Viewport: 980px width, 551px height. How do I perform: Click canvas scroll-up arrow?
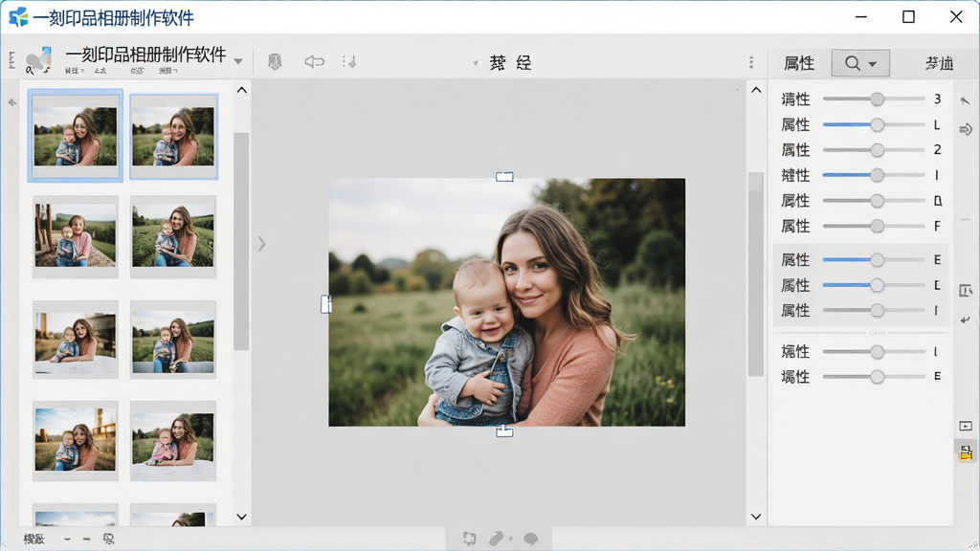[756, 90]
